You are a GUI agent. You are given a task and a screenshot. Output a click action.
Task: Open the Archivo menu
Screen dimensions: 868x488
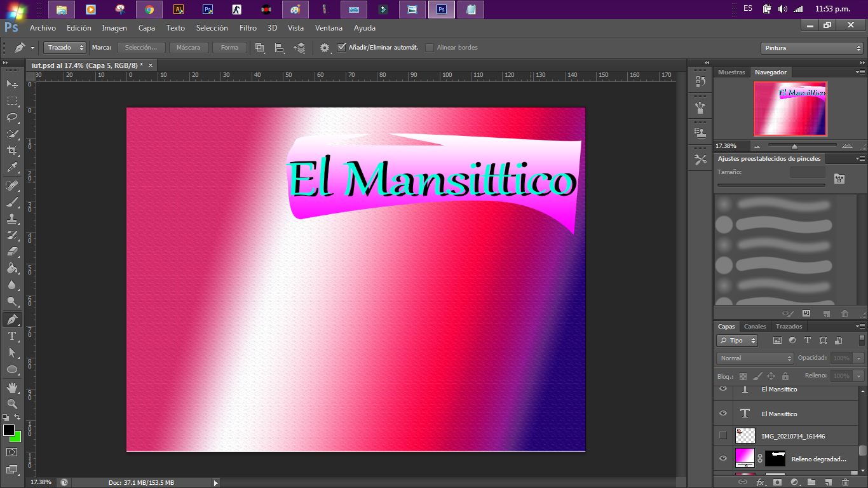click(x=43, y=28)
